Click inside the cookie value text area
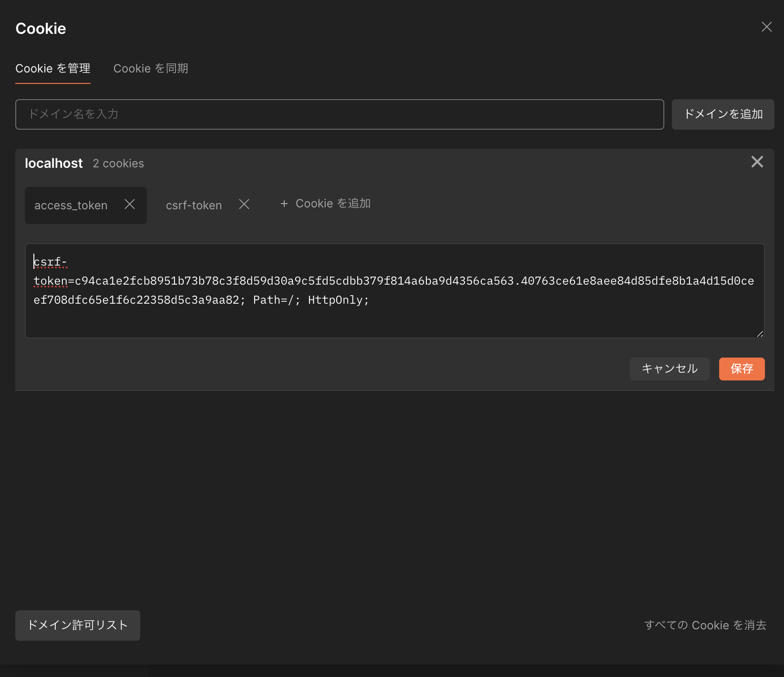 tap(395, 291)
